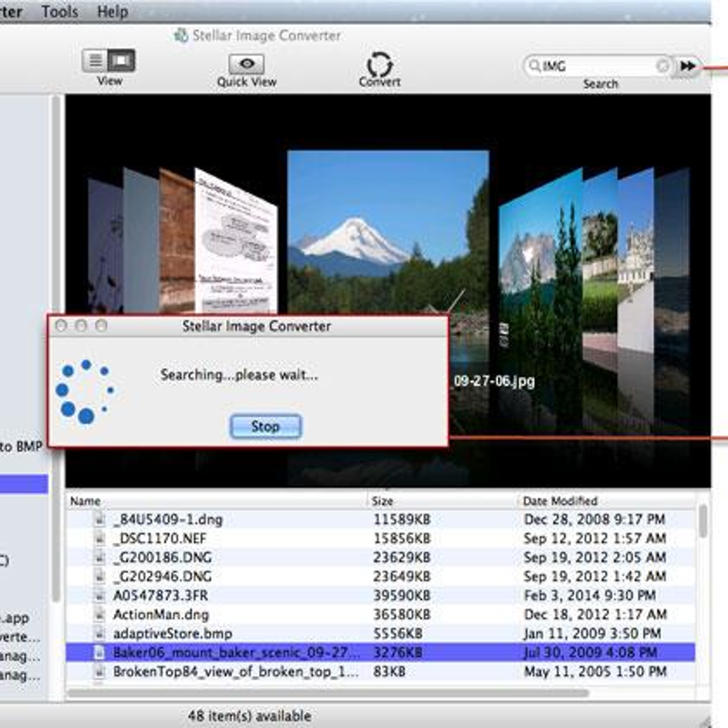Select the brick wall cover flow thumbnail

[177, 241]
